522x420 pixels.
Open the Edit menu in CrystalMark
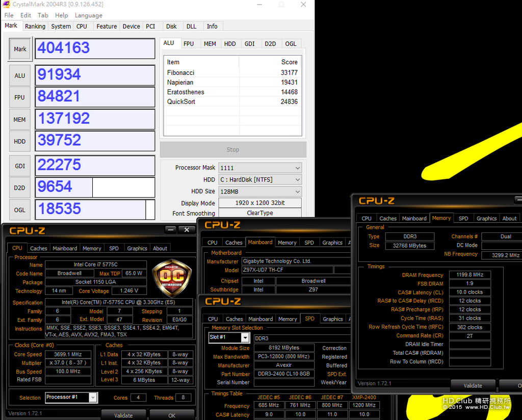coord(25,15)
